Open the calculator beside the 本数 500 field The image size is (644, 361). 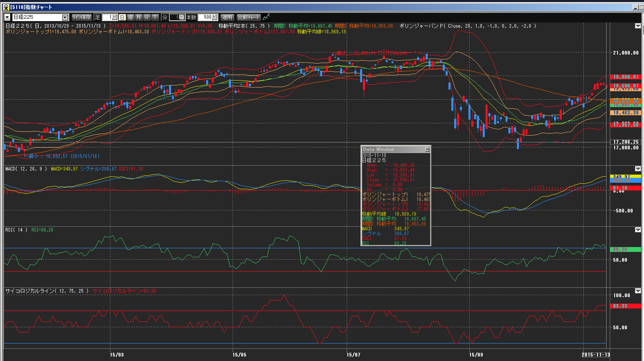coord(214,17)
